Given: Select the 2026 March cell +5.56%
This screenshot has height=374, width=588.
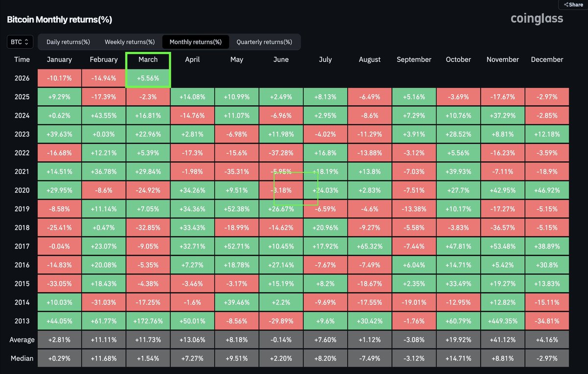Looking at the screenshot, I should click(x=148, y=78).
